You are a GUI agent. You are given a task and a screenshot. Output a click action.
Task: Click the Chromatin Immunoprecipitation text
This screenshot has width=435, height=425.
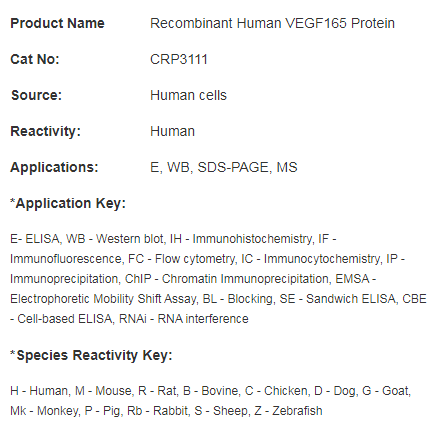click(246, 279)
